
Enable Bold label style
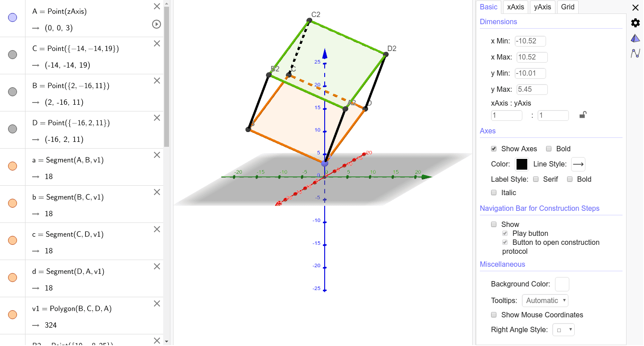click(570, 179)
